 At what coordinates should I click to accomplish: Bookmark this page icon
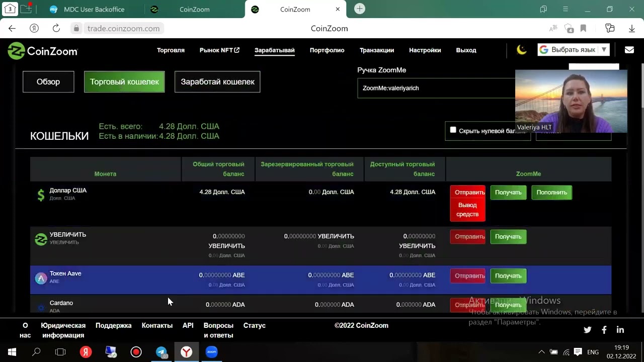point(583,29)
